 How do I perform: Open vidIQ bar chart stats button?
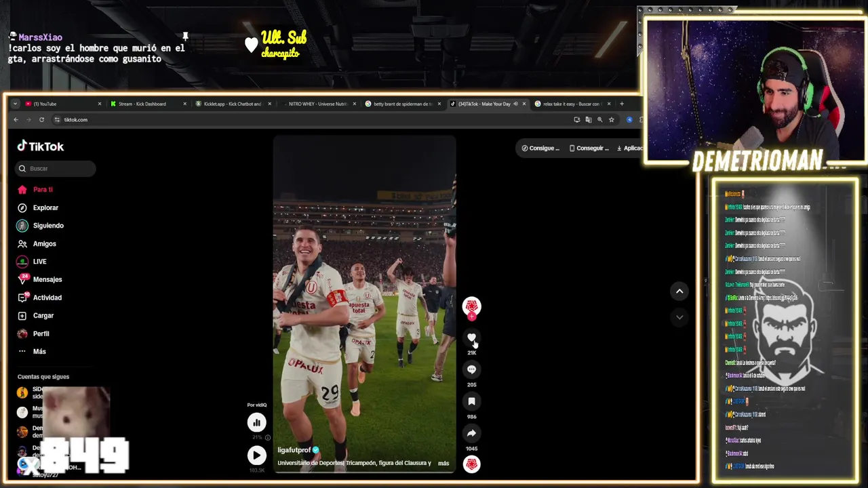coord(256,423)
